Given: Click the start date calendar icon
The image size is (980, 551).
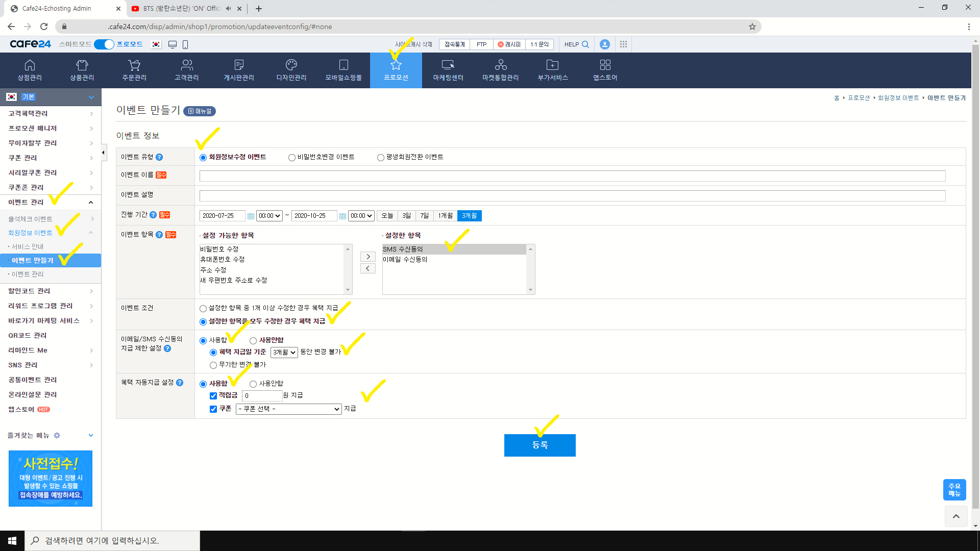Looking at the screenshot, I should [x=251, y=216].
